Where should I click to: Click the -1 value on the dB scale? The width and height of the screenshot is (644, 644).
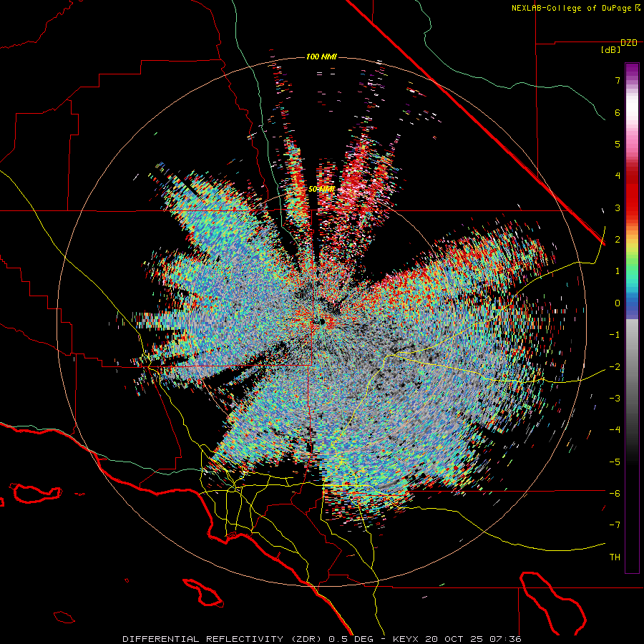(x=615, y=335)
